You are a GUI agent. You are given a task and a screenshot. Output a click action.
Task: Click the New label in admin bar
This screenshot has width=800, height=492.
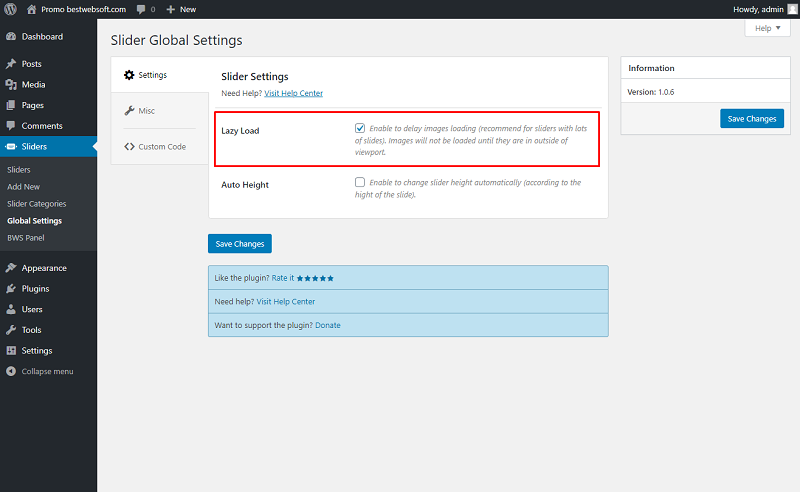point(188,9)
